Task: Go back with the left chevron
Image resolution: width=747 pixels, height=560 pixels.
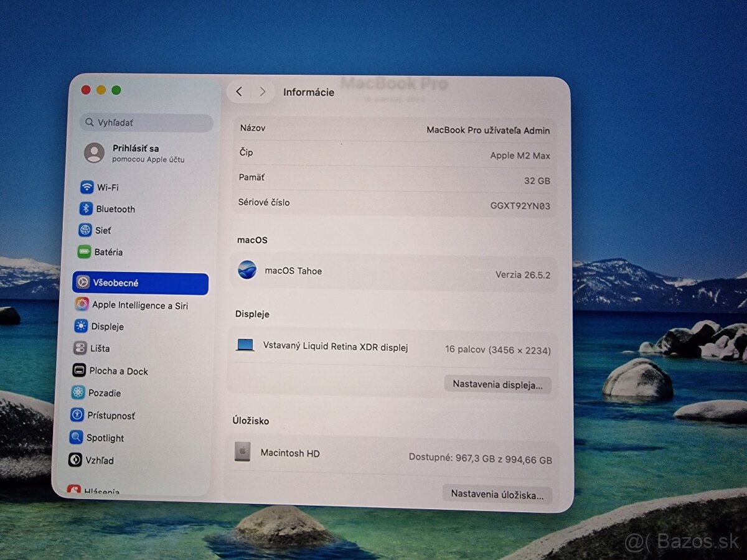Action: click(x=239, y=91)
